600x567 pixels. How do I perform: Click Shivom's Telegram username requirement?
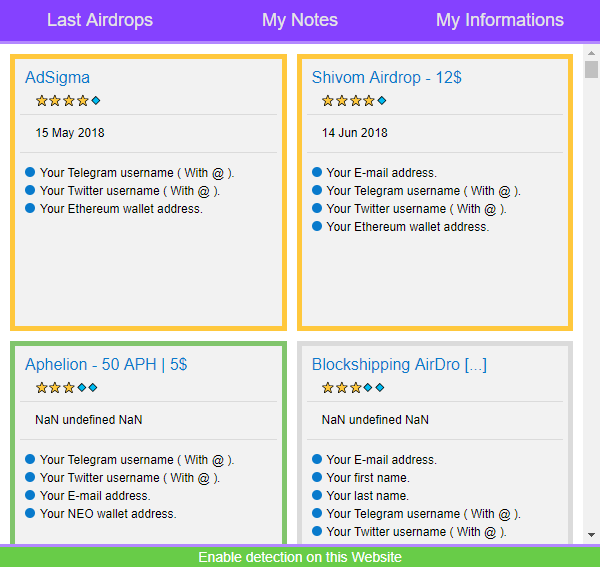[416, 191]
